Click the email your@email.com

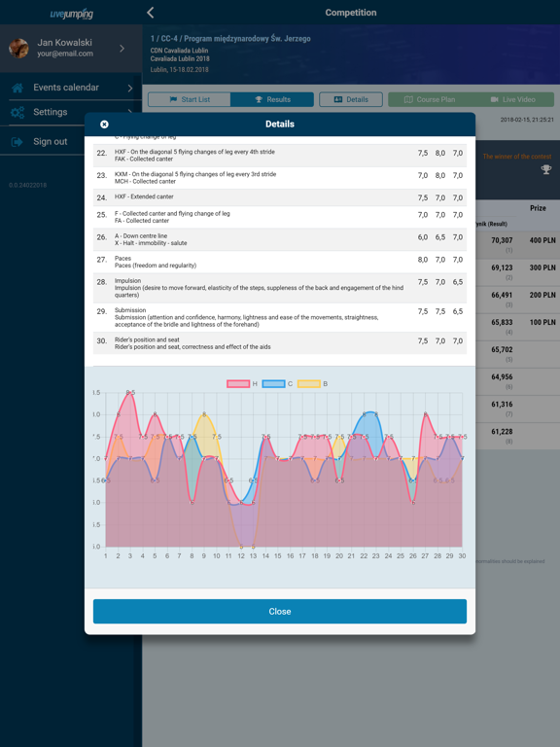tap(65, 53)
